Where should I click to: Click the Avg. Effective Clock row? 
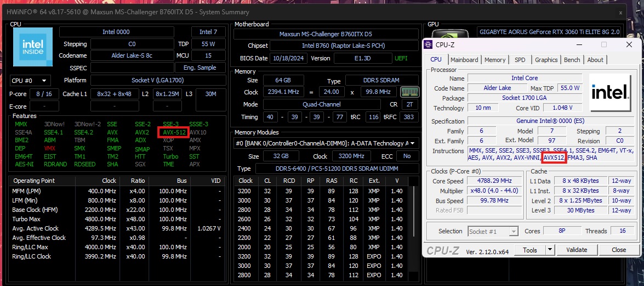coord(118,238)
